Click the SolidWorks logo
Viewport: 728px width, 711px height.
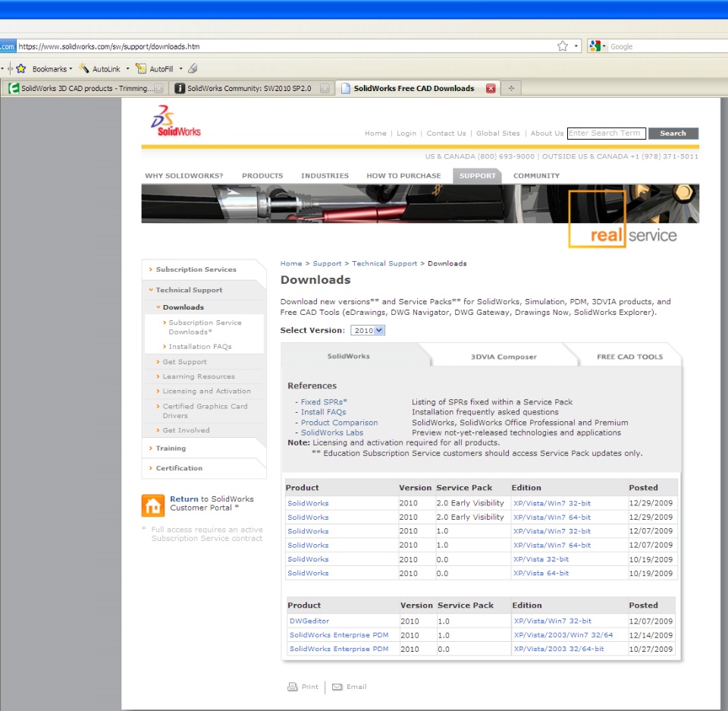click(x=175, y=121)
